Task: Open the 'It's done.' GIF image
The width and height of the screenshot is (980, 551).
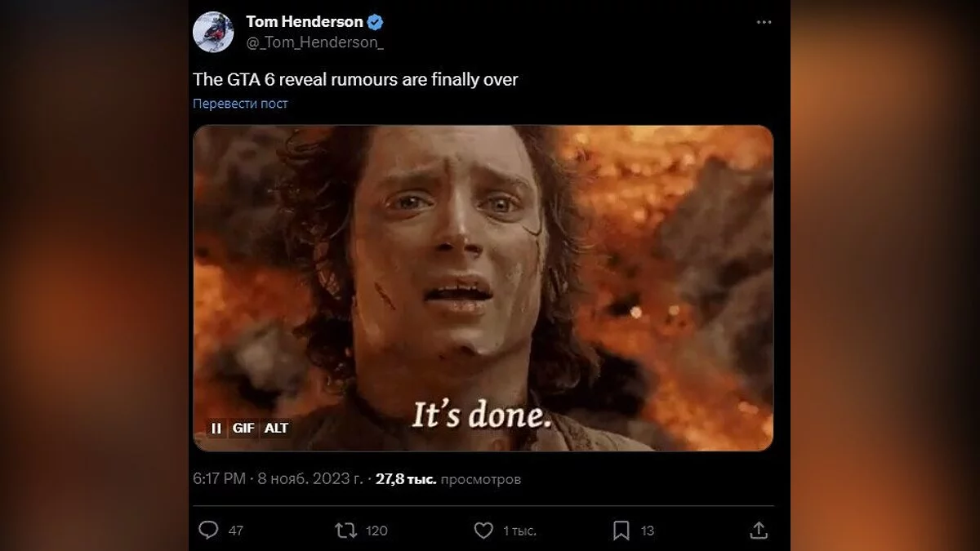Action: point(483,287)
